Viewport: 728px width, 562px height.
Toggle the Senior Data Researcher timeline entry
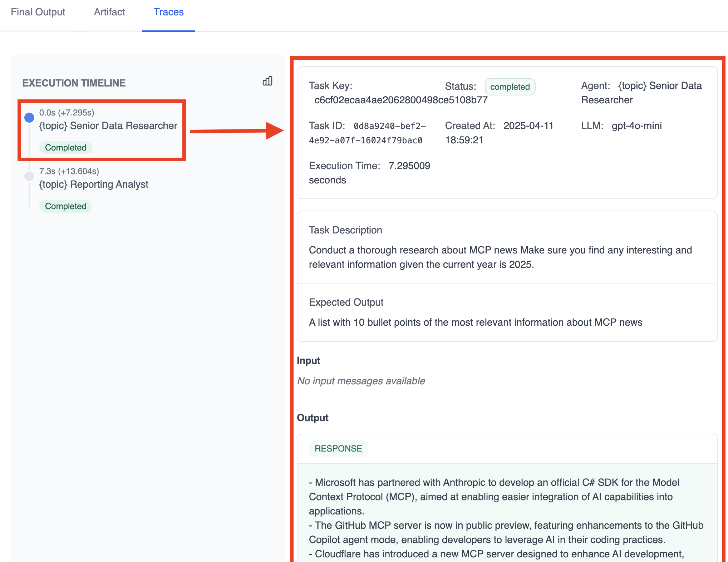tap(108, 125)
